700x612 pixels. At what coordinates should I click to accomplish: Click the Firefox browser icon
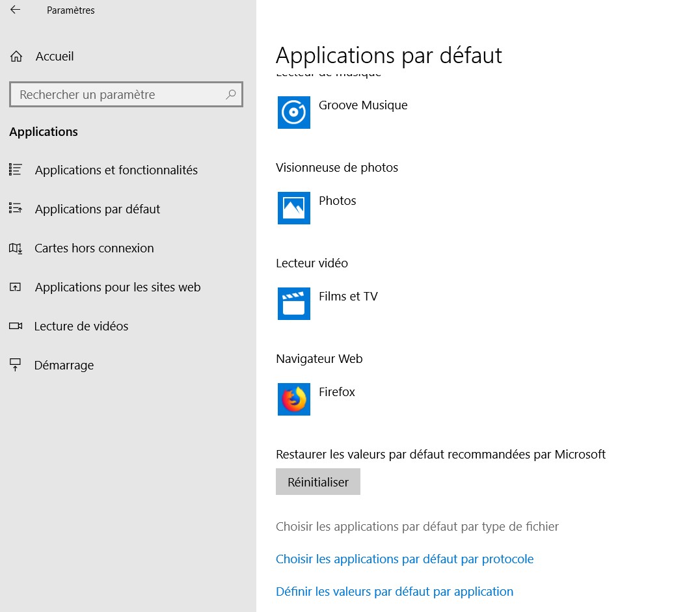coord(293,399)
